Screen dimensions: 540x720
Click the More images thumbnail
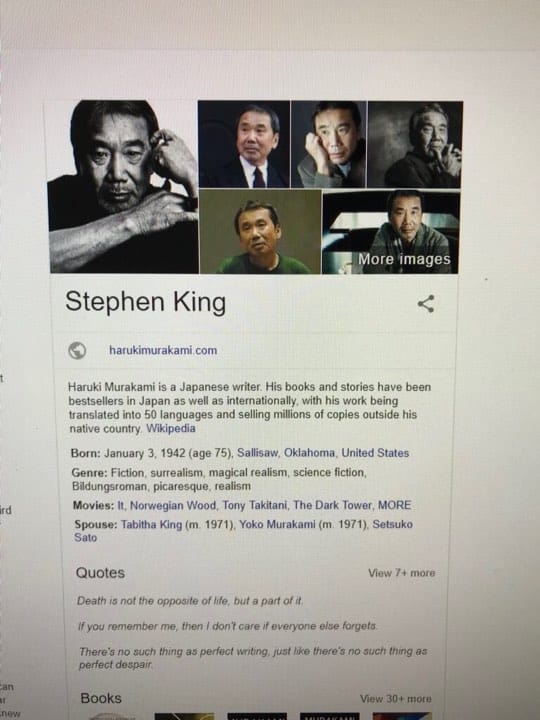(391, 232)
